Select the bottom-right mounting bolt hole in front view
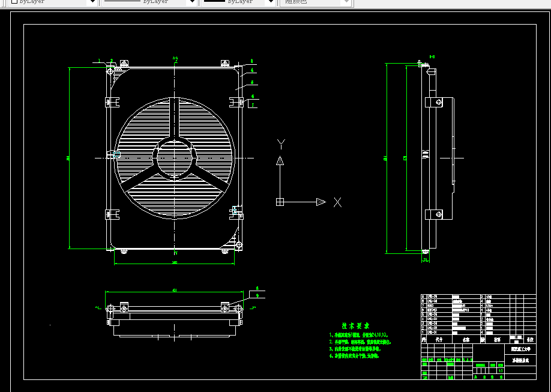This screenshot has width=551, height=392. (x=239, y=244)
